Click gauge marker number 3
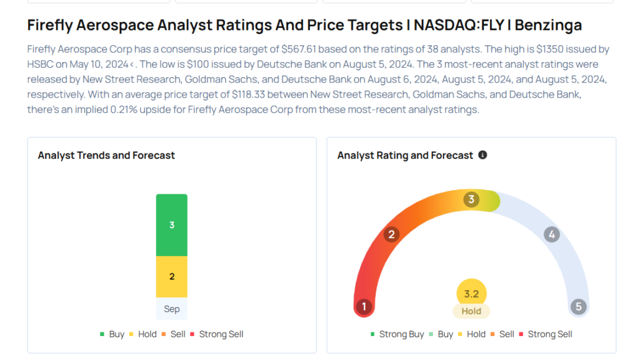Image resolution: width=636 pixels, height=364 pixels. (x=471, y=199)
